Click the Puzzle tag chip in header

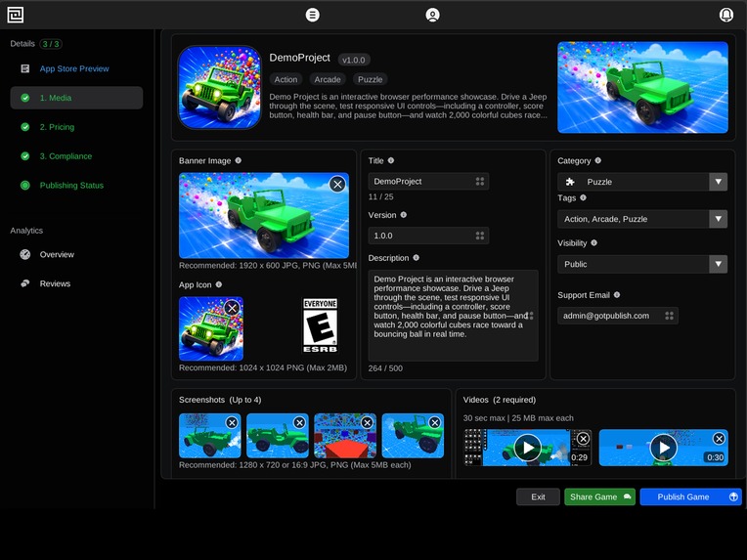point(371,79)
